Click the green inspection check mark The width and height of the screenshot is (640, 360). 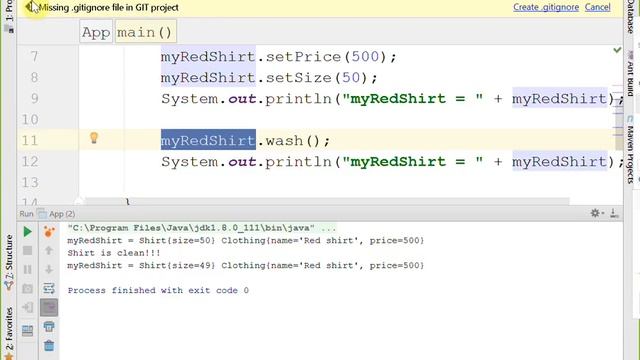pos(617,50)
